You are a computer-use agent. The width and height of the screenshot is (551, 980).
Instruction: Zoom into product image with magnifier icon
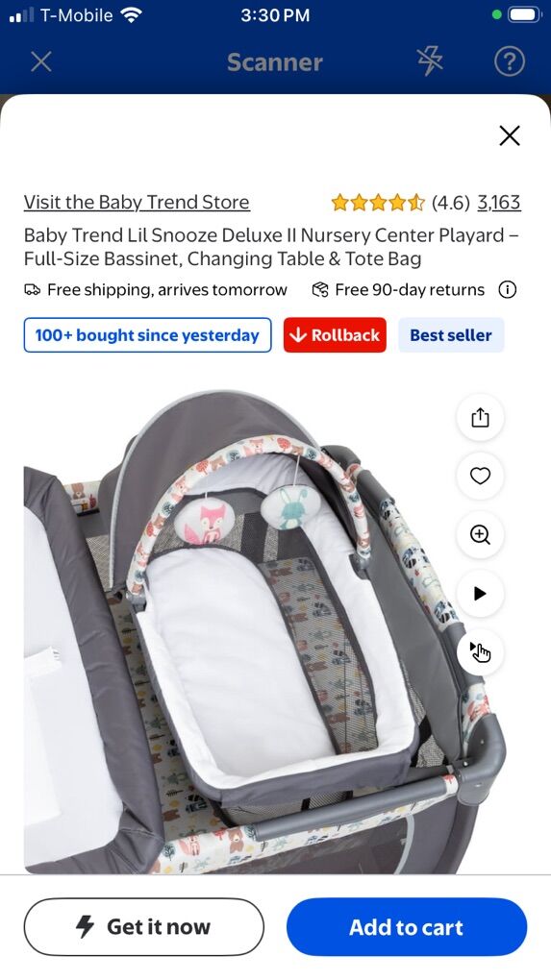(480, 534)
